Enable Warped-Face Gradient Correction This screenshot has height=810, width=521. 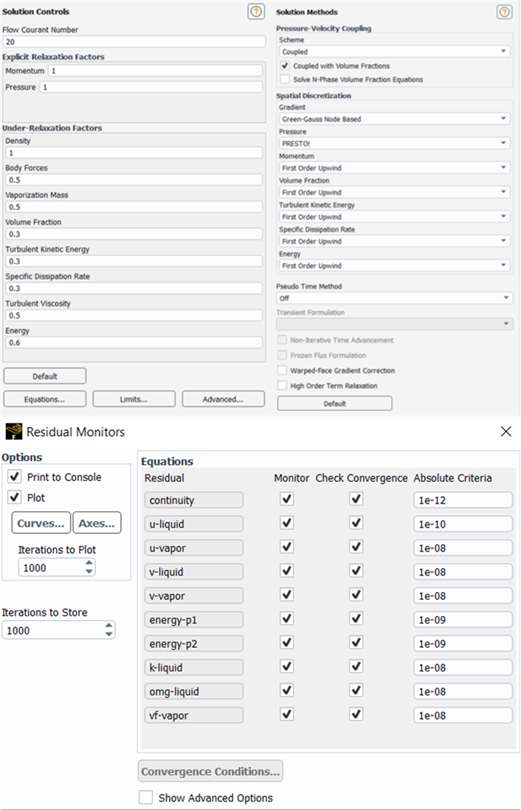pos(282,370)
